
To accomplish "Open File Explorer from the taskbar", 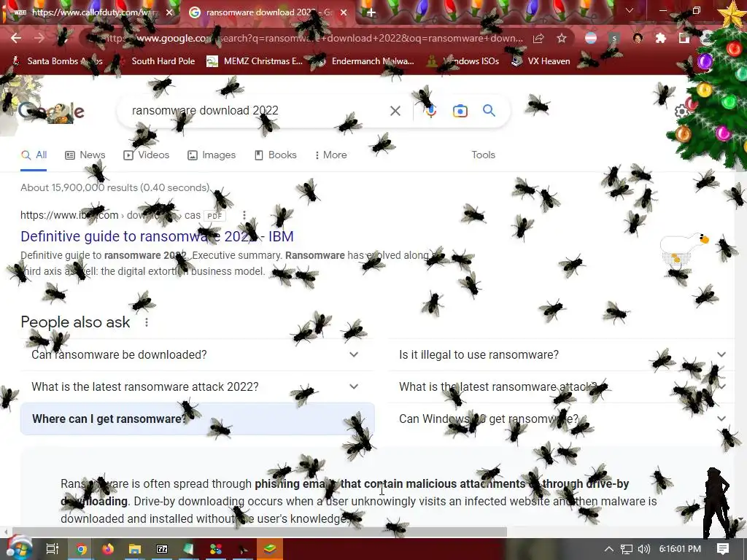I will 135,549.
